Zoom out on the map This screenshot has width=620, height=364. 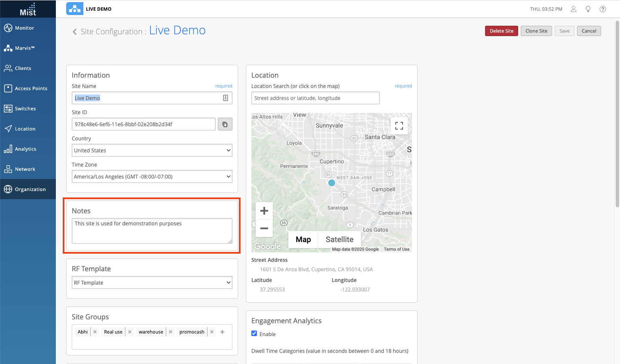click(x=264, y=228)
